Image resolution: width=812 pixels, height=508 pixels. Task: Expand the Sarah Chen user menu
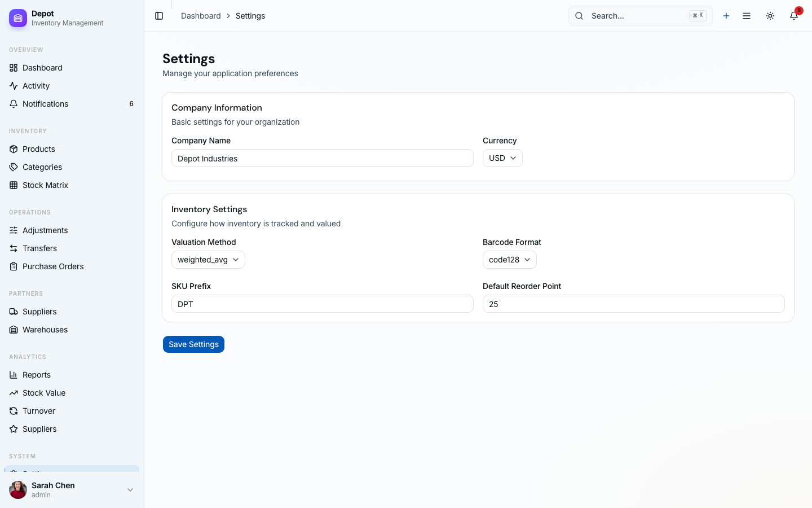(x=72, y=490)
